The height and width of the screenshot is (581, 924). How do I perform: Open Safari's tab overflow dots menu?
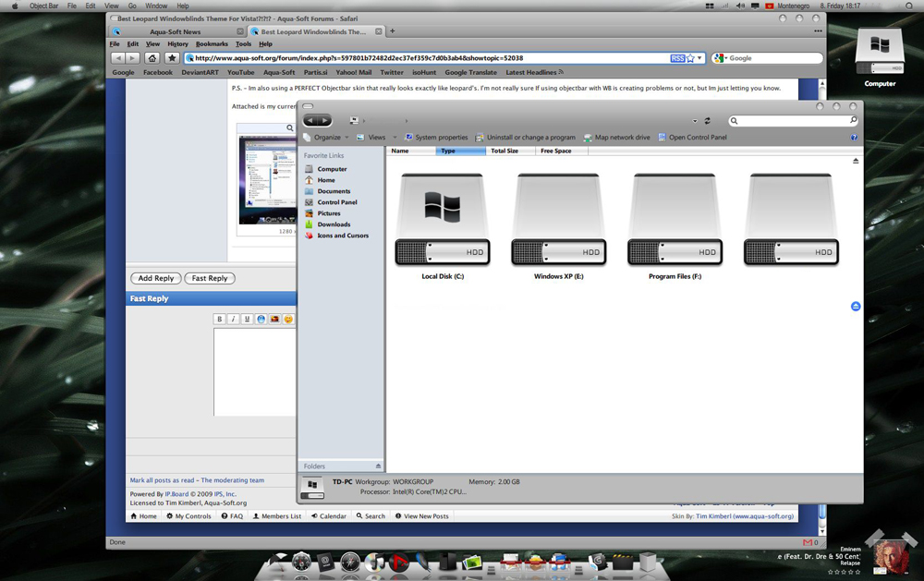[x=818, y=31]
